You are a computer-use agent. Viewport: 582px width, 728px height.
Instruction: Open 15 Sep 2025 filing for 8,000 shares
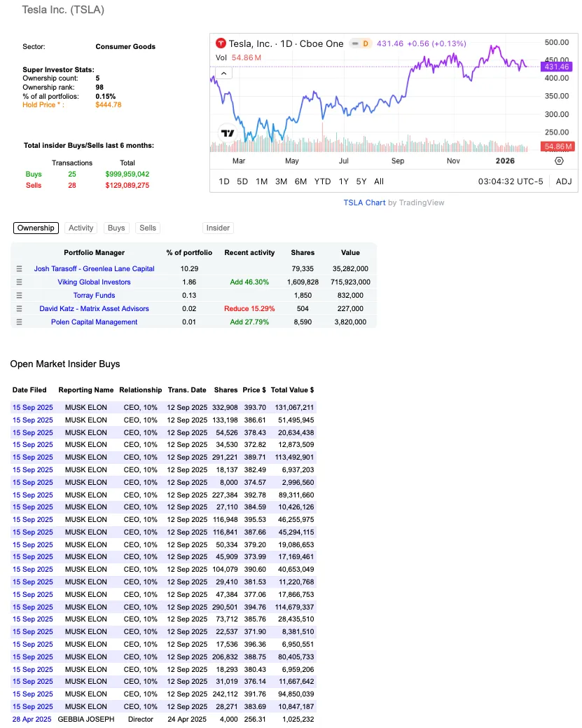[x=32, y=482]
